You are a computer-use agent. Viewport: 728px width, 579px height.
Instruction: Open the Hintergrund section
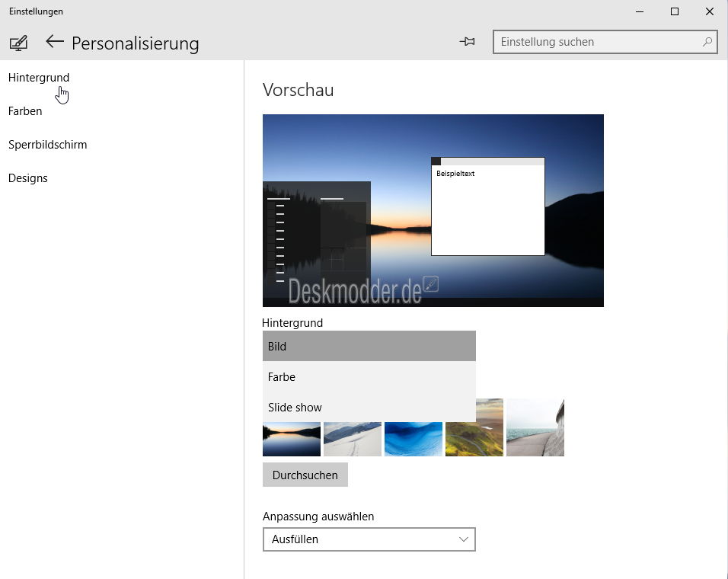[39, 78]
